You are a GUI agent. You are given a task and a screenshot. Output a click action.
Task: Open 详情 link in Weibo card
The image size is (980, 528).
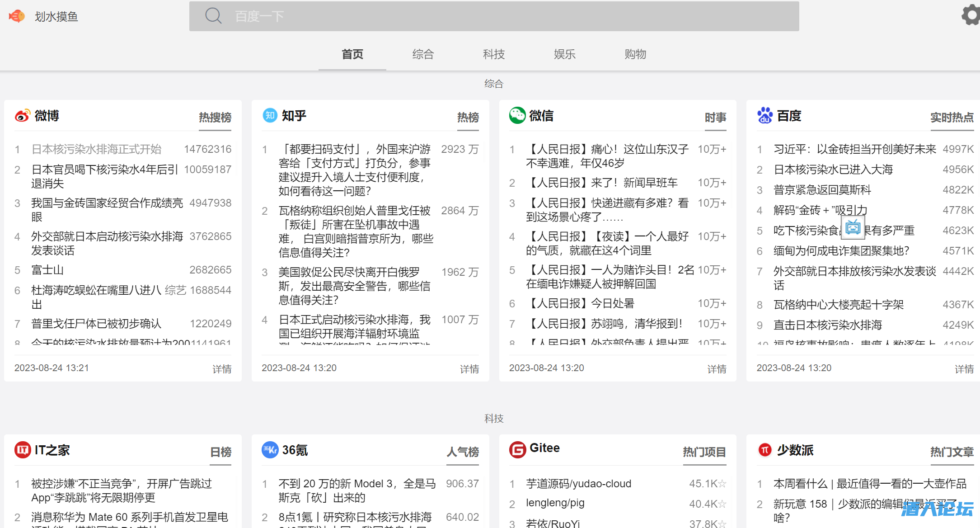click(222, 369)
